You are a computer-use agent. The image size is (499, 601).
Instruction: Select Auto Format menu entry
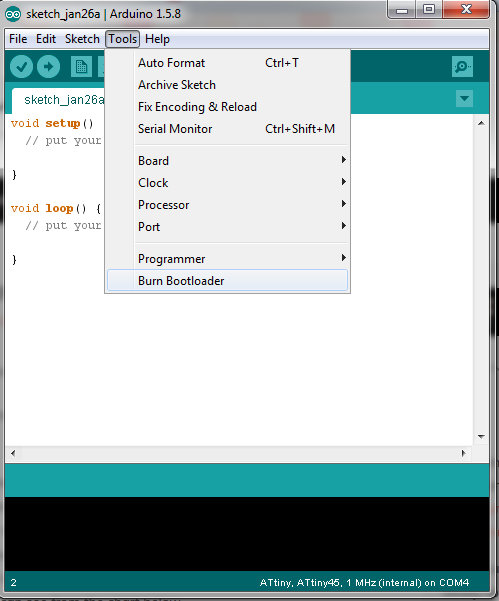coord(227,63)
